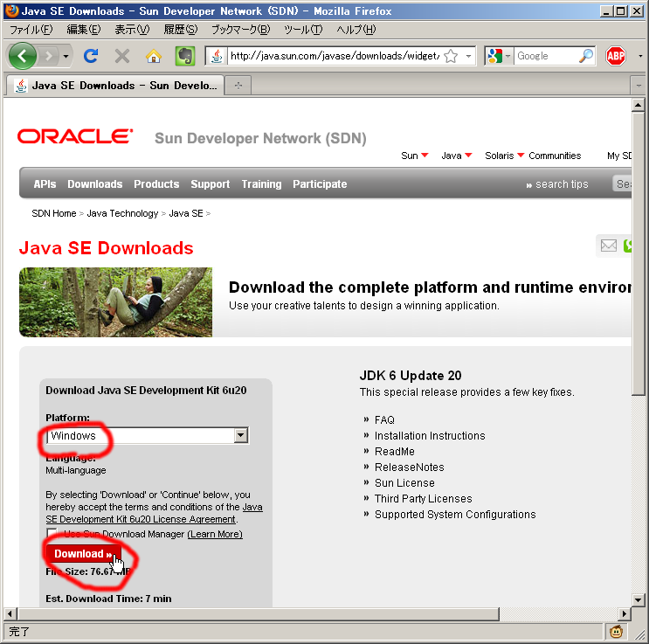Open the ブックマーク(B) menu

click(x=240, y=30)
